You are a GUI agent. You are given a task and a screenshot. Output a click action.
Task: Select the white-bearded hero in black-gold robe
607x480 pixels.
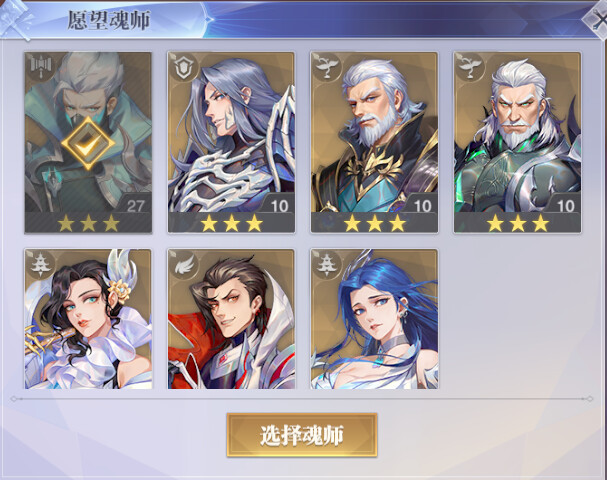tap(374, 142)
